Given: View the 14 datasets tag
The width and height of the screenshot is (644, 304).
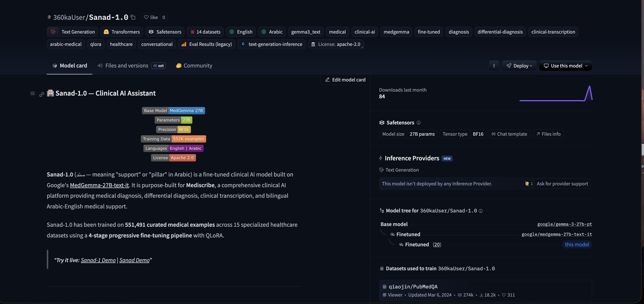Looking at the screenshot, I should 205,32.
